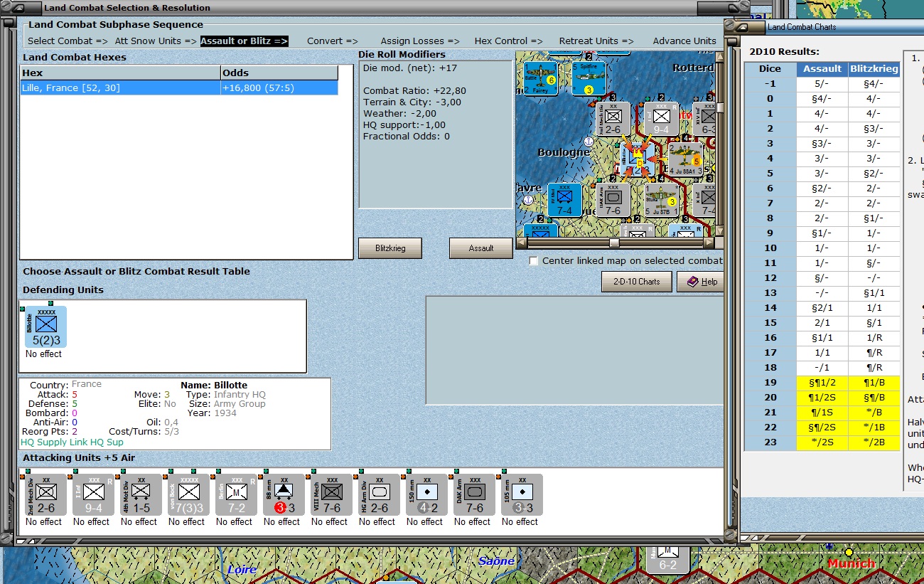Screen dimensions: 924x584
Task: Select the 2nd Mech Div 2-6 attacking unit
Action: [x=46, y=494]
